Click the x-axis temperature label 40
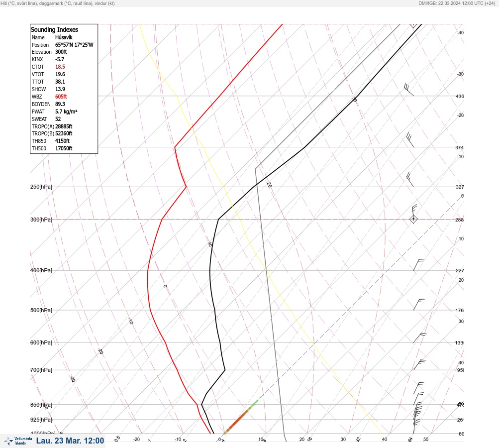499x448 pixels. (385, 440)
